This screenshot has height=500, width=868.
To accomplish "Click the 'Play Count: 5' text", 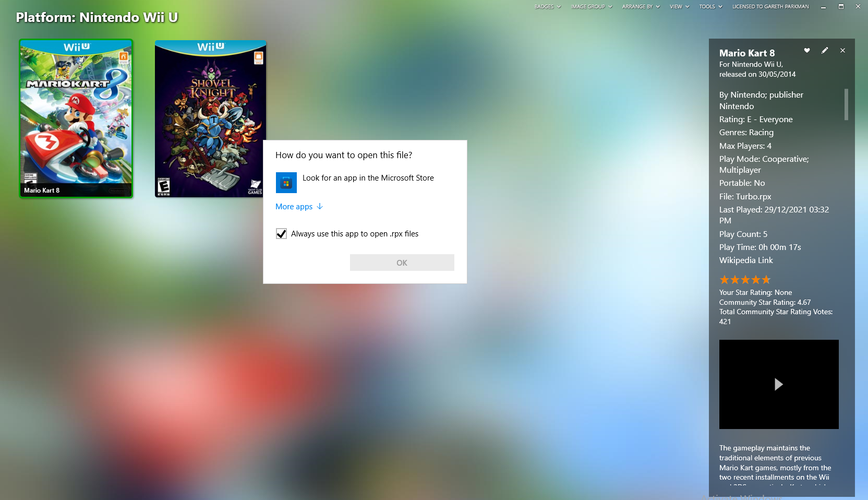I will [743, 234].
